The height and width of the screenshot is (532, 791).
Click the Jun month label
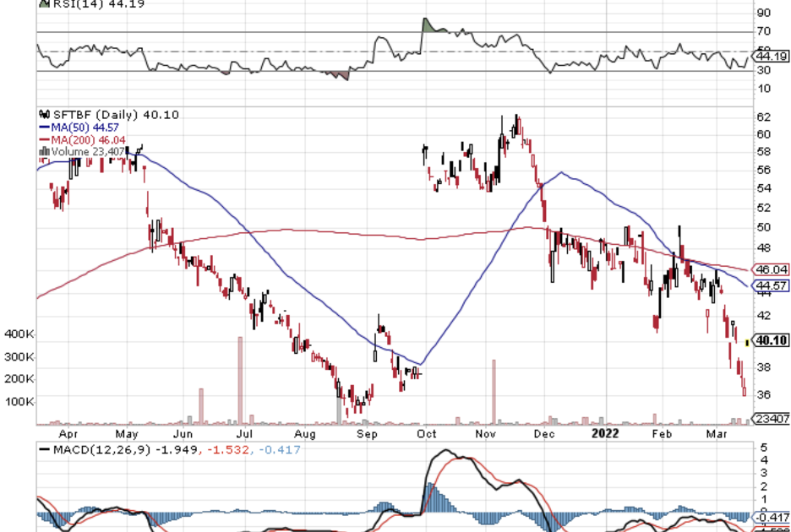pyautogui.click(x=183, y=434)
